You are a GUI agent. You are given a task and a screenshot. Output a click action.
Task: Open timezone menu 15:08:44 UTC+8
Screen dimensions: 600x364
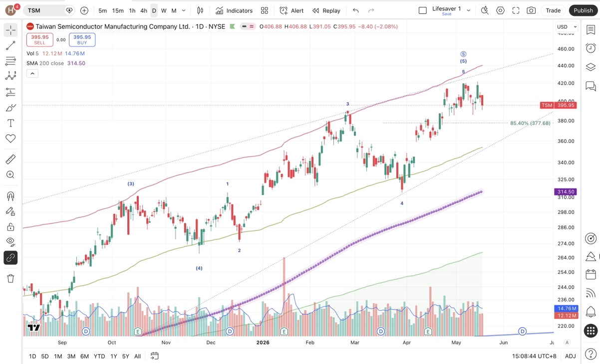click(534, 356)
